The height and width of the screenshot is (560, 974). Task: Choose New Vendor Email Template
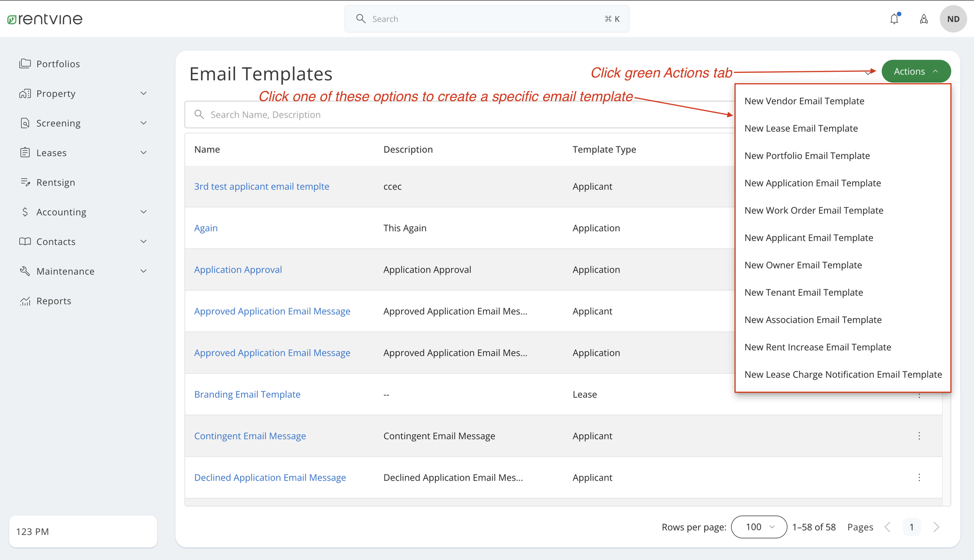[x=804, y=101]
